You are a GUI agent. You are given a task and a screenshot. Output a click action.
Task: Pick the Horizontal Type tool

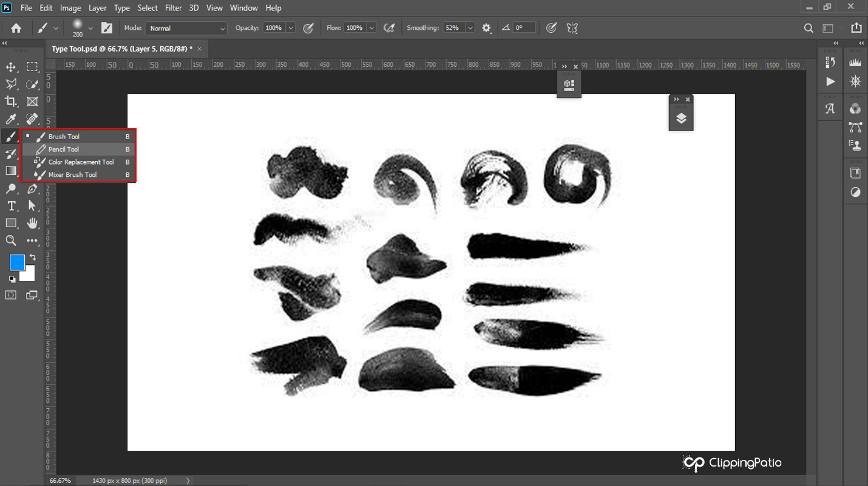point(11,206)
